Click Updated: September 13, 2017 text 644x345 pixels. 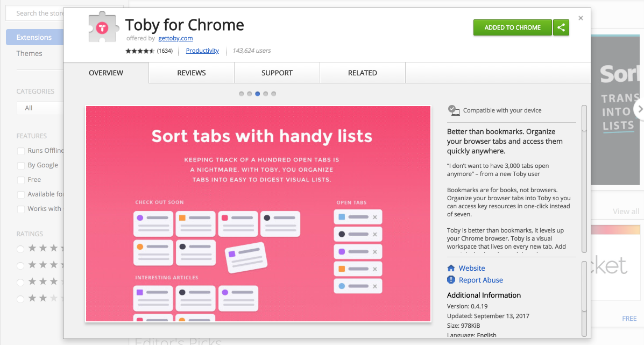[488, 316]
